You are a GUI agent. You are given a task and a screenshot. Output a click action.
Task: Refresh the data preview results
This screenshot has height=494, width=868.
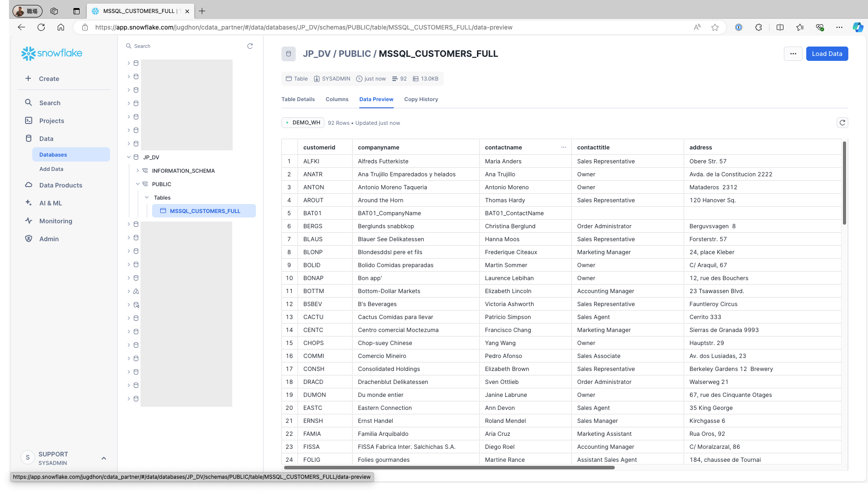pos(842,123)
